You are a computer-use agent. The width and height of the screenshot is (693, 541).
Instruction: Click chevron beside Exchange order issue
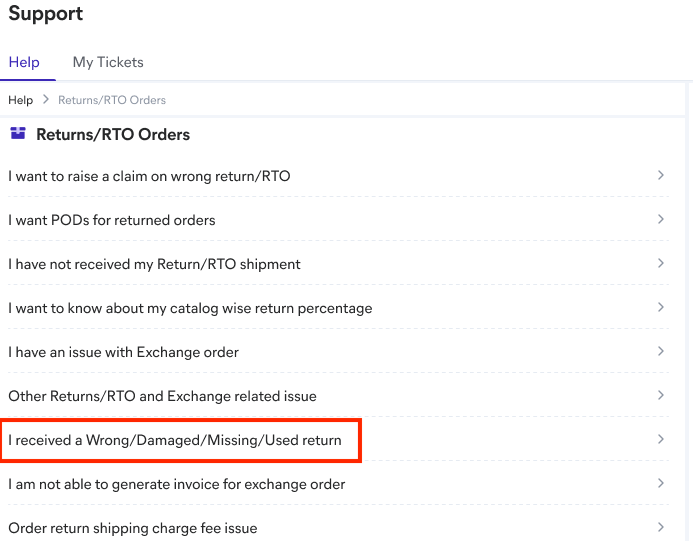pyautogui.click(x=661, y=352)
